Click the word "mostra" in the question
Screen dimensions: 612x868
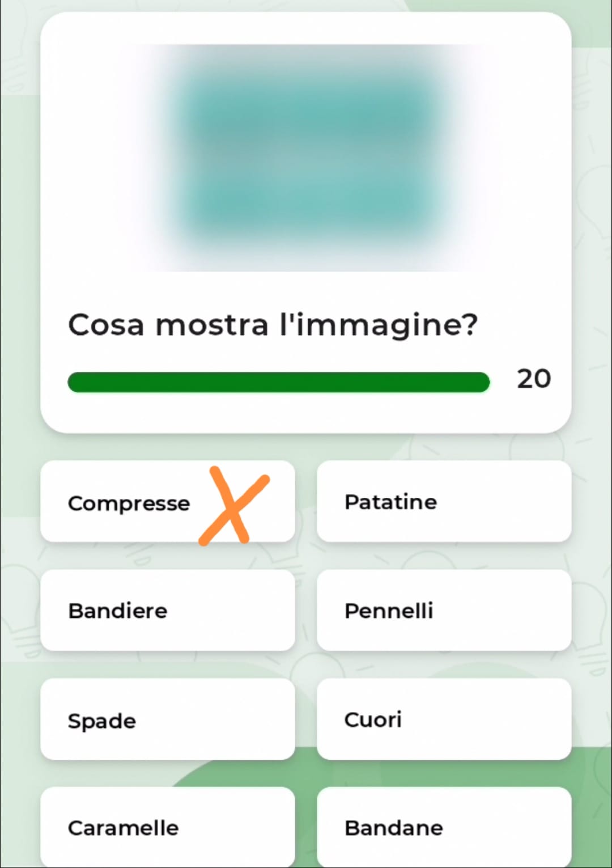pyautogui.click(x=212, y=325)
